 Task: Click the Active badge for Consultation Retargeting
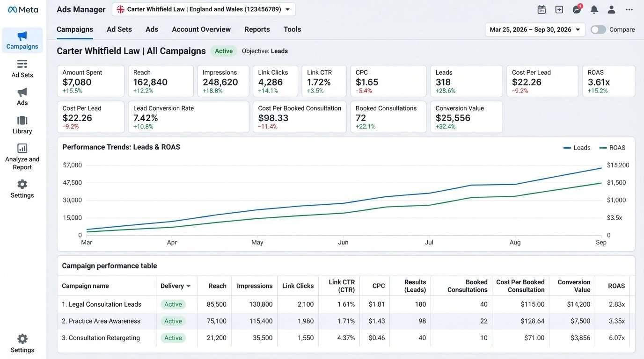(x=173, y=338)
